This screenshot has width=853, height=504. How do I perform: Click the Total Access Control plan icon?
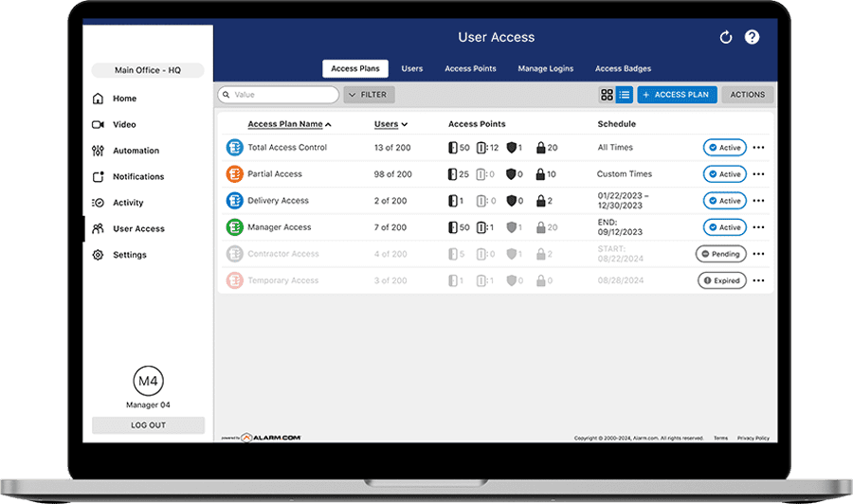click(x=234, y=148)
